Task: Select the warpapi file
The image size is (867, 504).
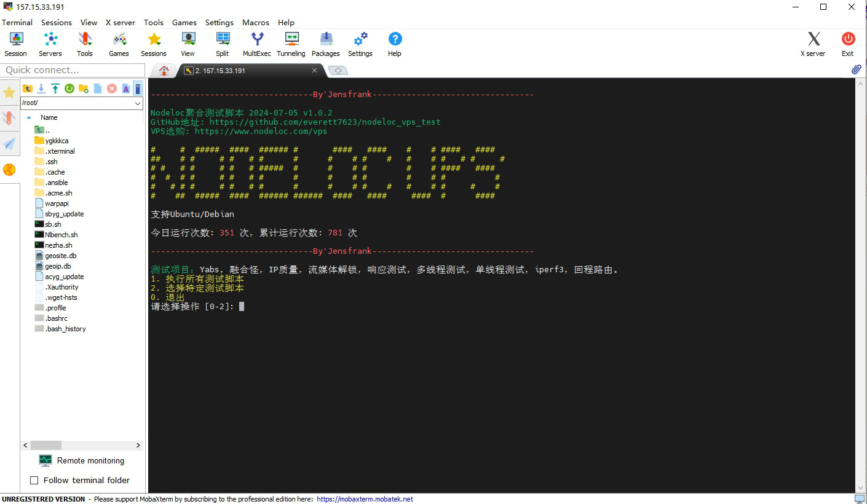Action: [x=52, y=203]
